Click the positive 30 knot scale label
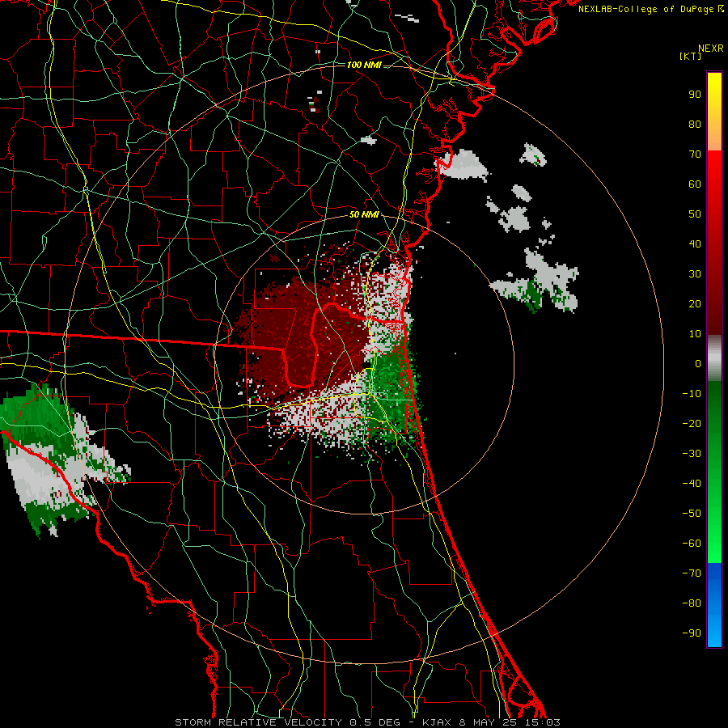This screenshot has width=728, height=728. tap(695, 274)
